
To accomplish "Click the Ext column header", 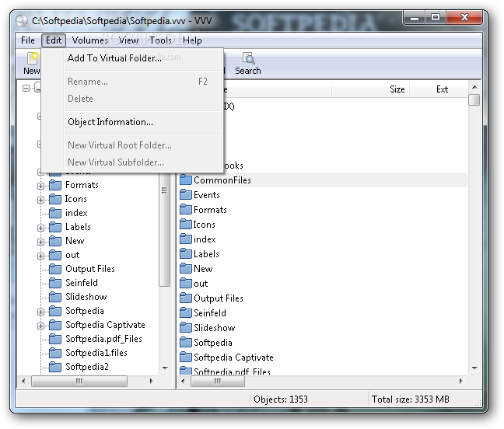I will click(439, 89).
